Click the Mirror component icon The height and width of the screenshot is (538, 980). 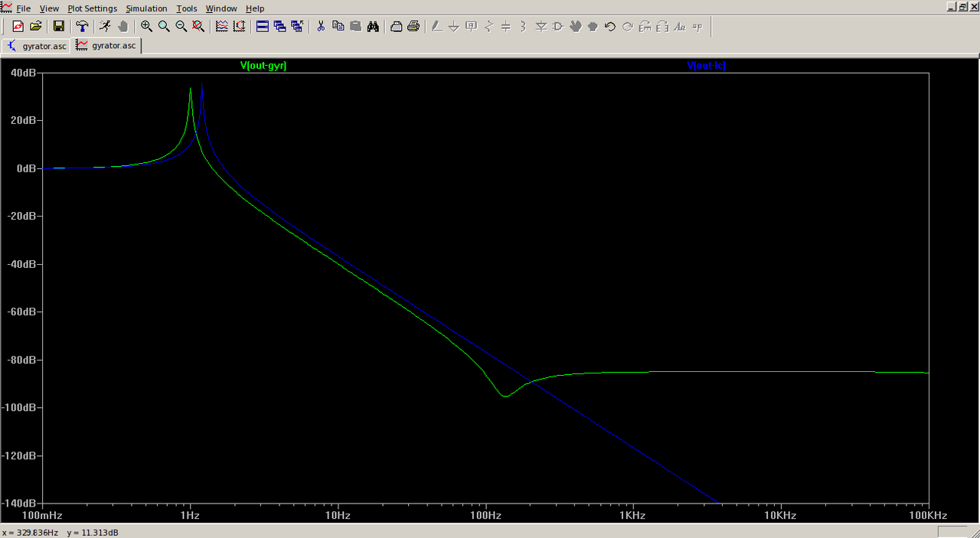(662, 26)
